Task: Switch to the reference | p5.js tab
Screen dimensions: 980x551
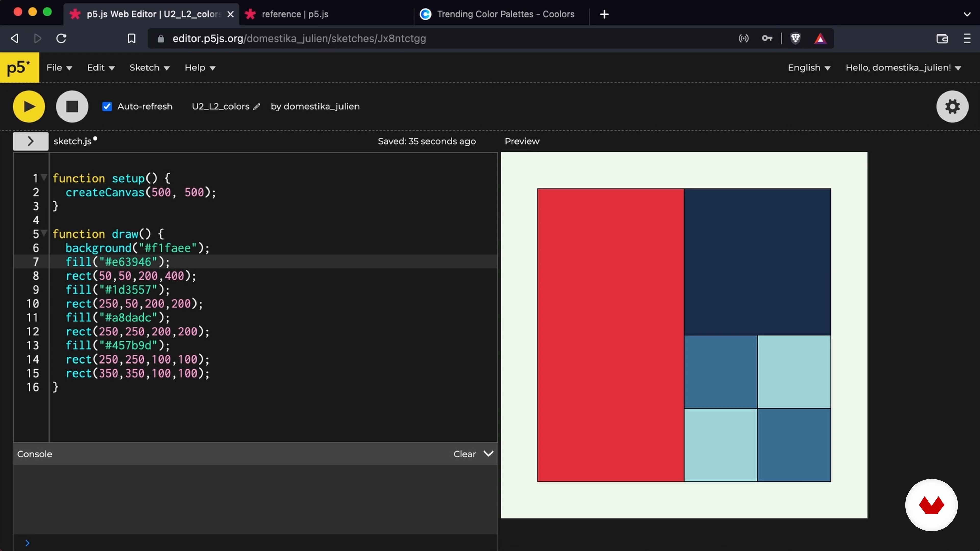Action: (326, 15)
